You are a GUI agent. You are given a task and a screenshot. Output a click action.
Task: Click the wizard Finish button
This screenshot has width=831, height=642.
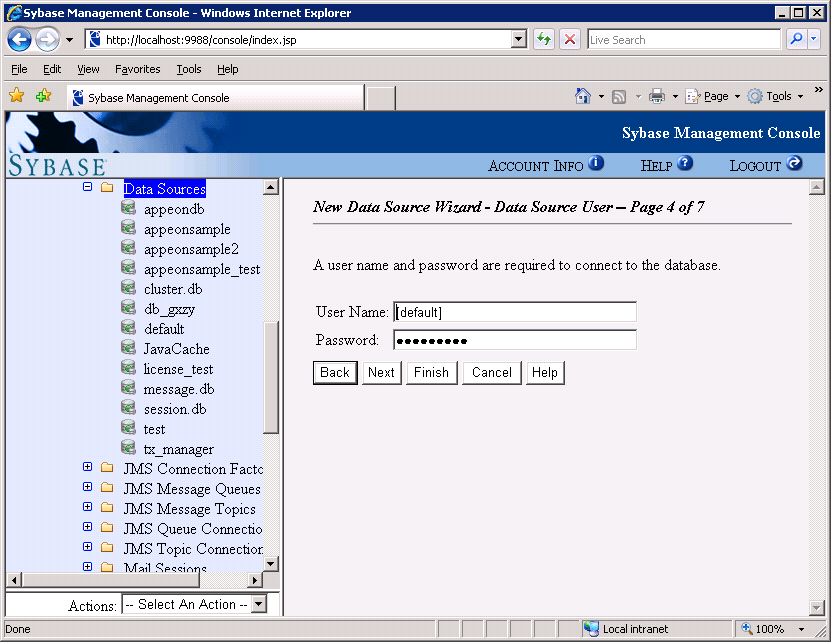(x=431, y=373)
